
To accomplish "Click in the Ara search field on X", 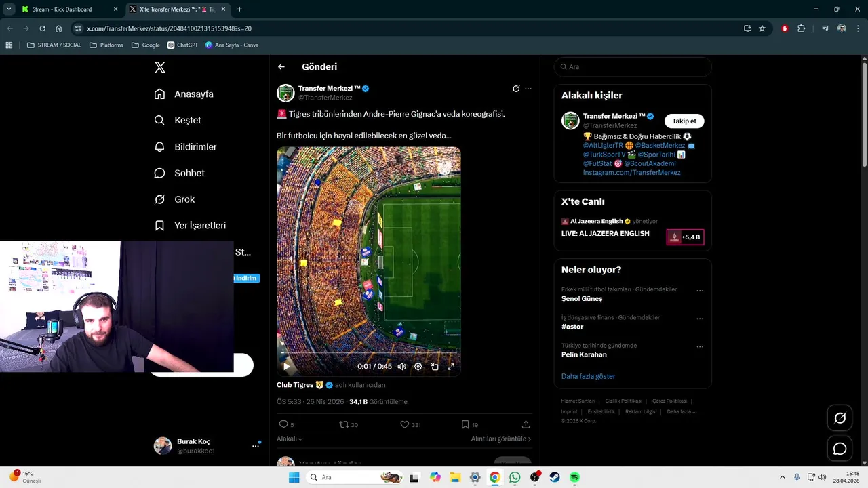I will 633,67.
